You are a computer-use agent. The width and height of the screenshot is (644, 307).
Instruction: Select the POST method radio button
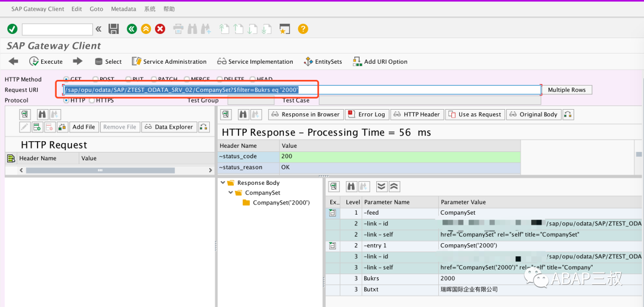coord(95,79)
